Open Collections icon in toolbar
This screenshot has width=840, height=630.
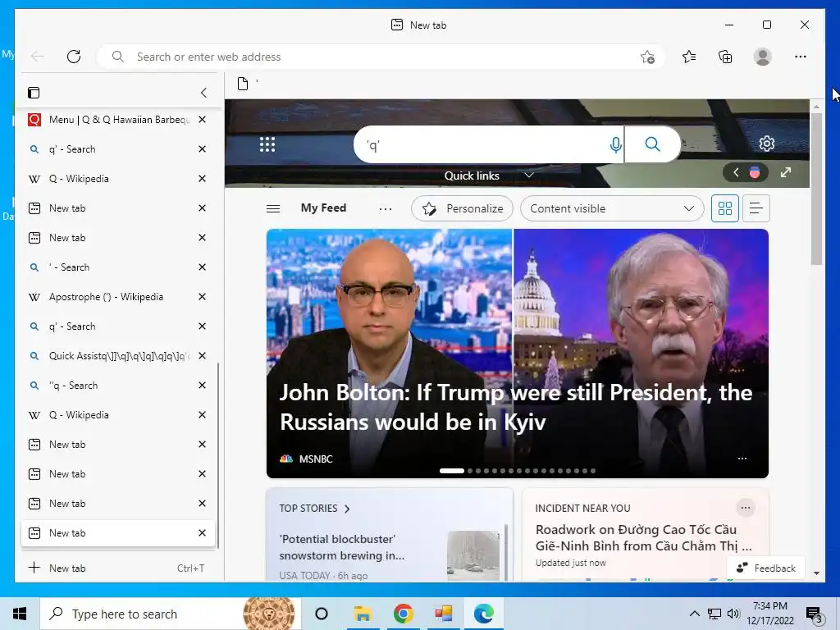725,57
